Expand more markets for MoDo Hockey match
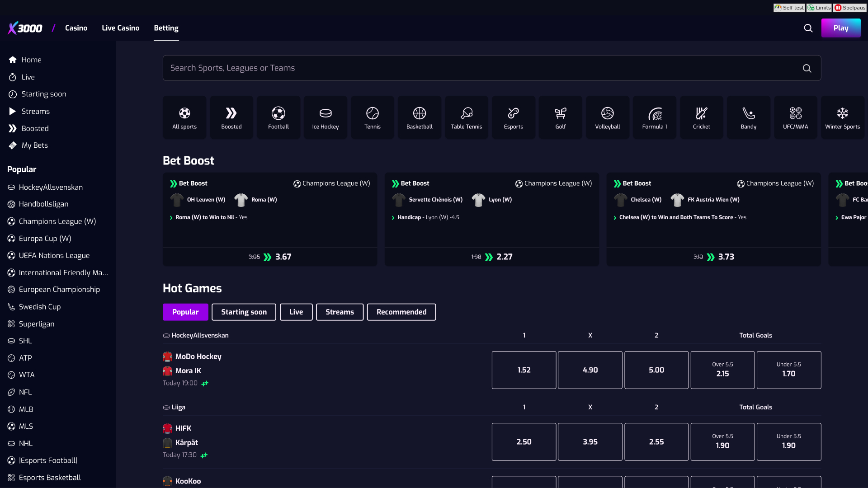This screenshot has height=488, width=868. [x=205, y=383]
